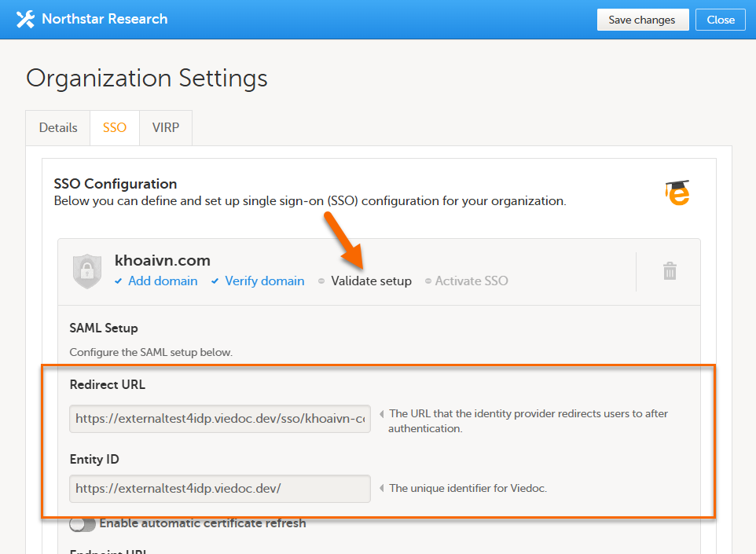Click the hint arrow beside Entity ID description

tap(382, 488)
